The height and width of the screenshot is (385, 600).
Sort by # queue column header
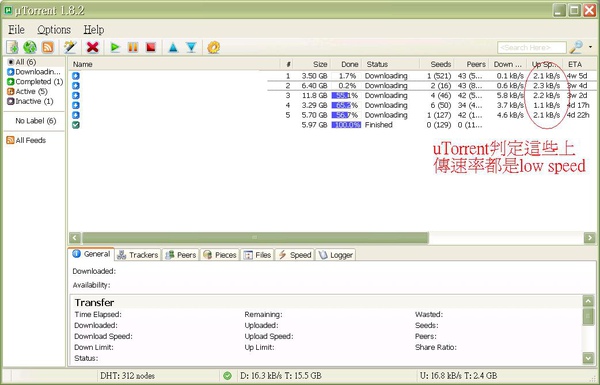tap(287, 64)
